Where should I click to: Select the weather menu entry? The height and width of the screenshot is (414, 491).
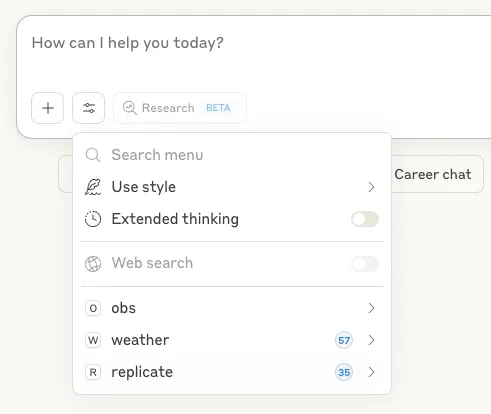232,340
